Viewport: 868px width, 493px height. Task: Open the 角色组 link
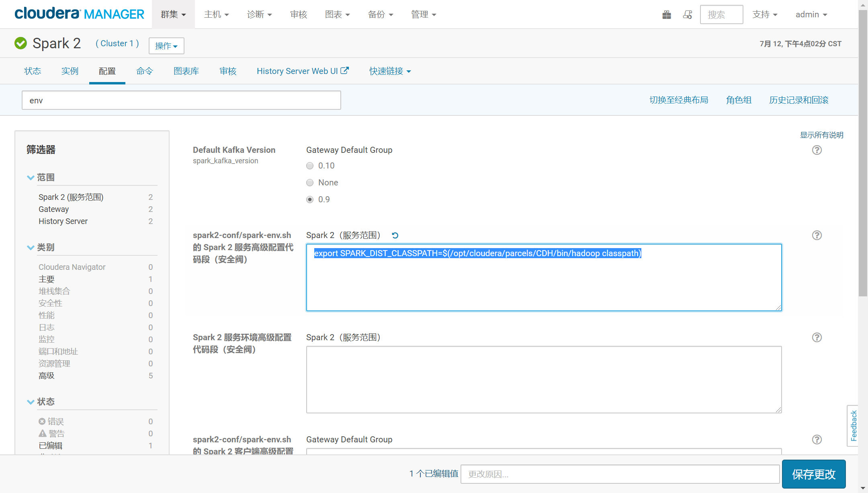pos(739,100)
